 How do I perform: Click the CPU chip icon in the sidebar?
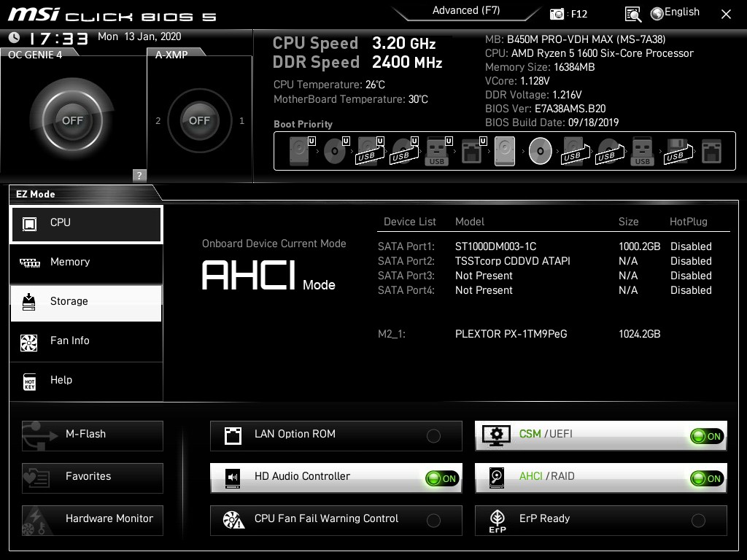(x=29, y=223)
